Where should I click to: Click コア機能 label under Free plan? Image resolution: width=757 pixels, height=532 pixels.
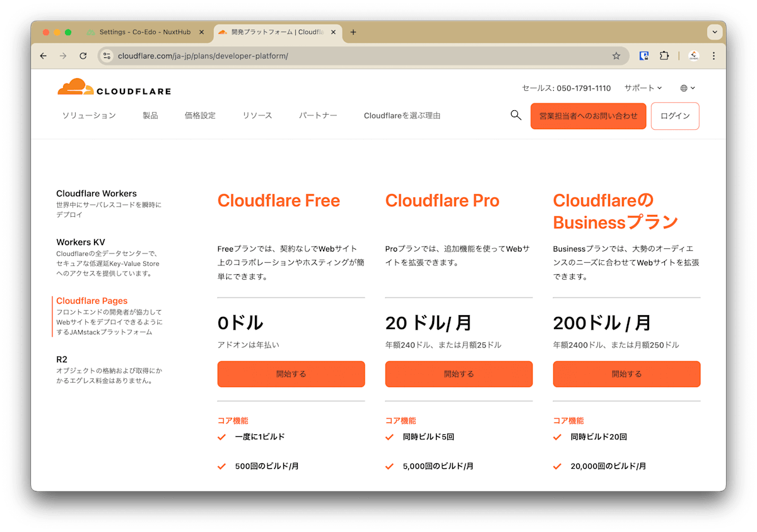pyautogui.click(x=233, y=420)
